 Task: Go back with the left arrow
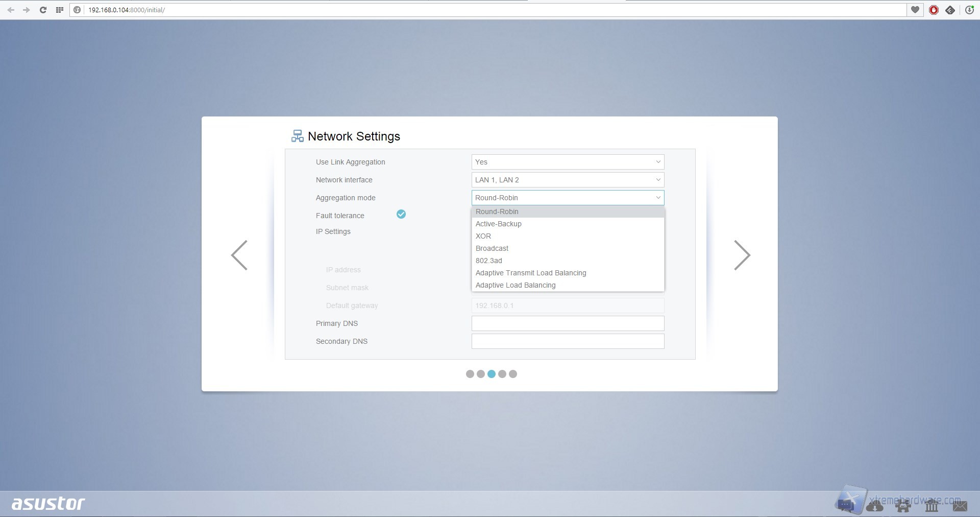pos(239,255)
